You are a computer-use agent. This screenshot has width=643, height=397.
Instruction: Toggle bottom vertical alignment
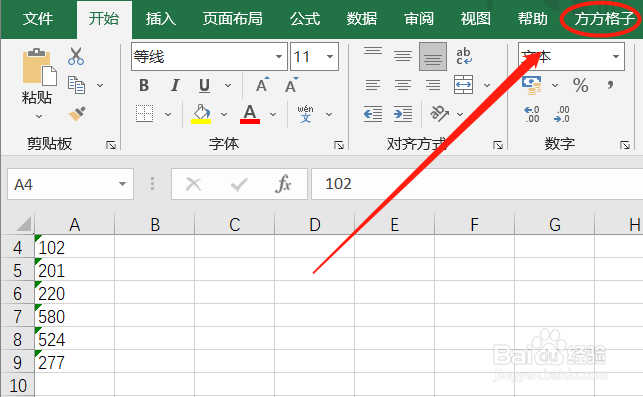(x=433, y=56)
